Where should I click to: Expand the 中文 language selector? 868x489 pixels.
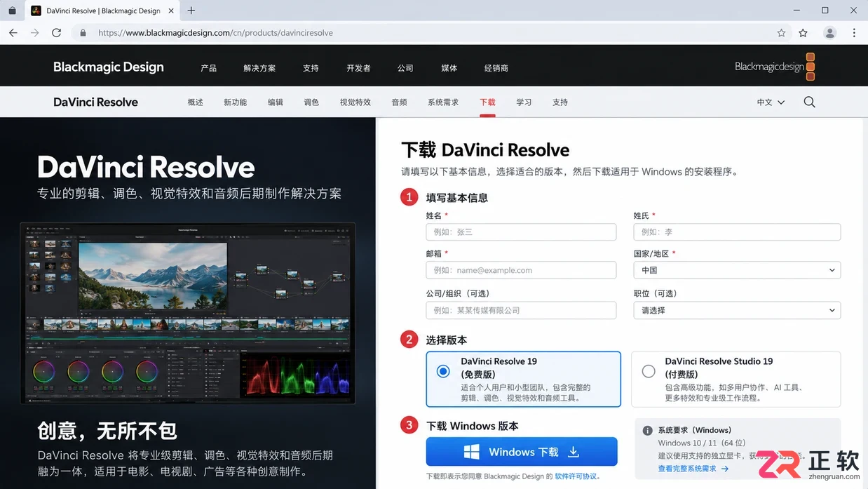(771, 102)
